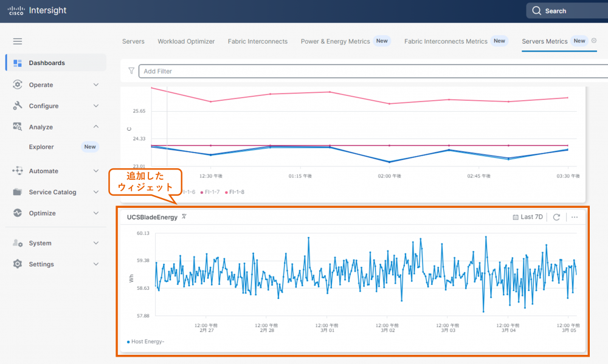The width and height of the screenshot is (608, 364).
Task: Open the Explorer item under Analyze
Action: coord(41,146)
